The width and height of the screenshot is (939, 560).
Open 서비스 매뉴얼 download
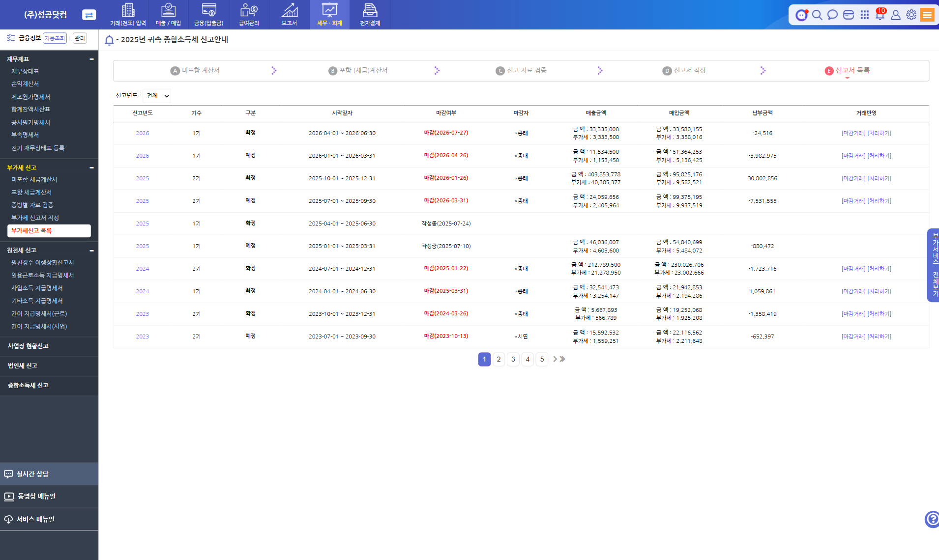coord(49,519)
